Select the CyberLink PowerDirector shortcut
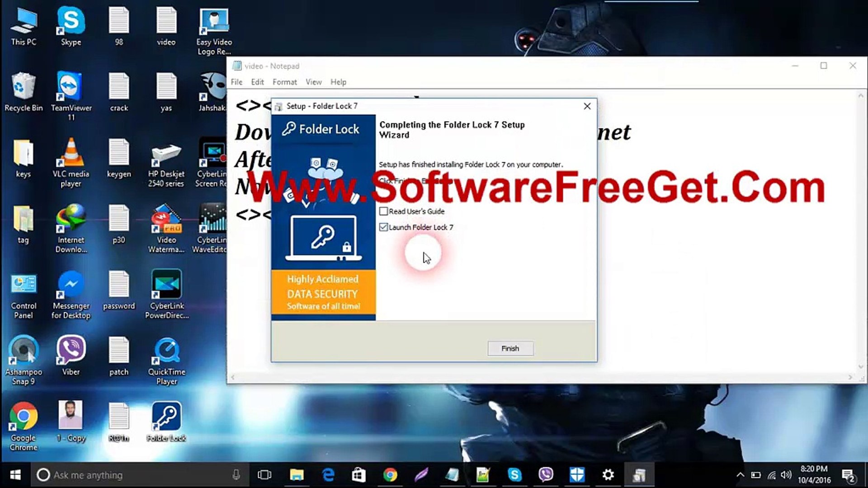The image size is (868, 488). 167,294
